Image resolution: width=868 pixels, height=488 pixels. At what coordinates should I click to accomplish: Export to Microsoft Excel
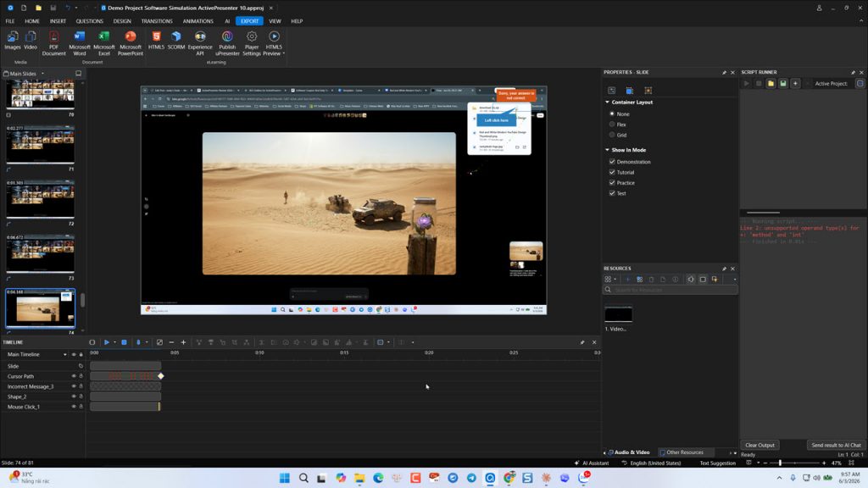103,43
